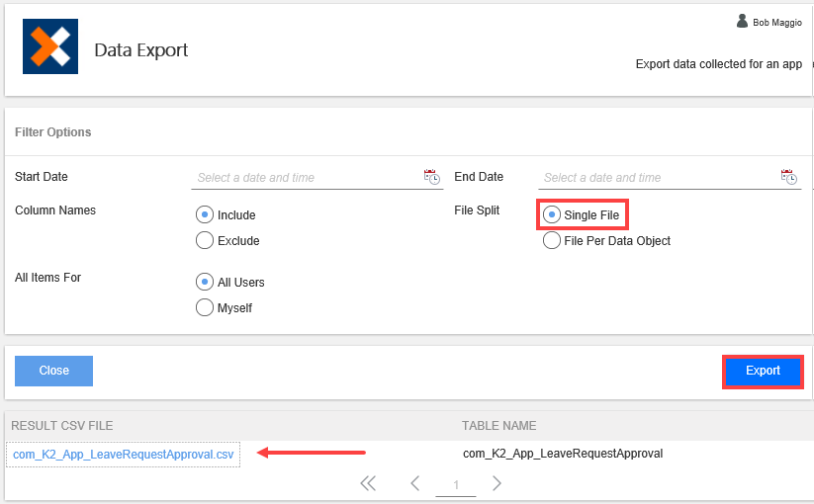Click the End Date label
Screen dimensions: 814x504
click(479, 176)
